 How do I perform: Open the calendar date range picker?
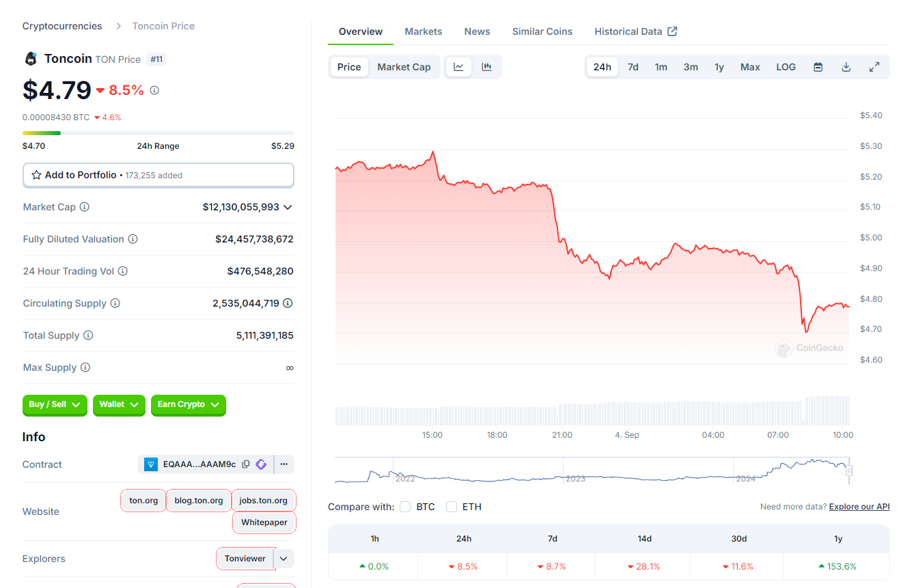818,67
